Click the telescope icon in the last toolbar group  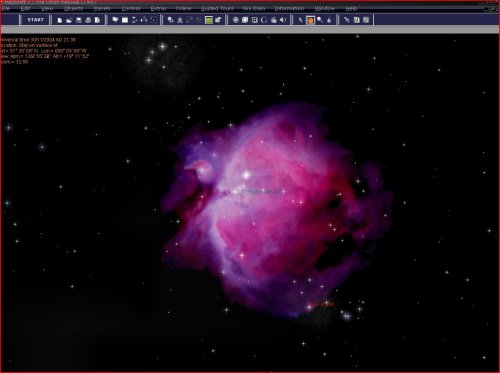pyautogui.click(x=347, y=20)
